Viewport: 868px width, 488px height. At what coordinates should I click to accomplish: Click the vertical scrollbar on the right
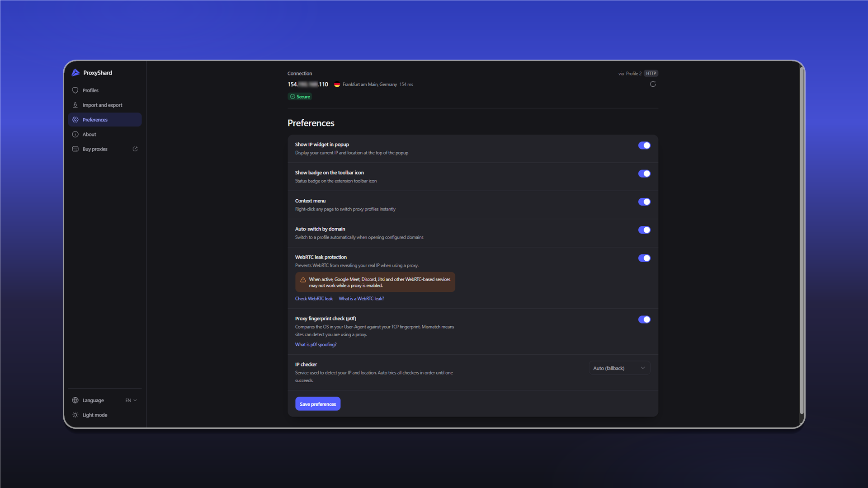pos(802,239)
